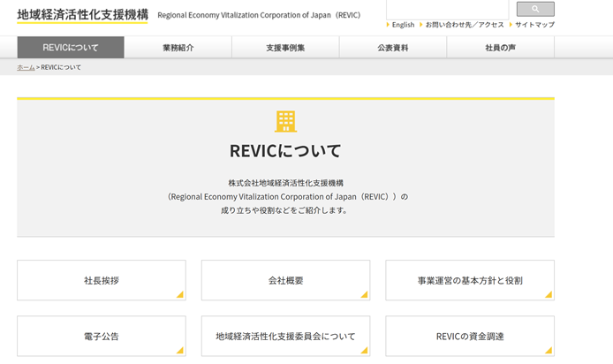Open 事業運営の基本方針と役割 card
The width and height of the screenshot is (613, 364).
[x=469, y=280]
